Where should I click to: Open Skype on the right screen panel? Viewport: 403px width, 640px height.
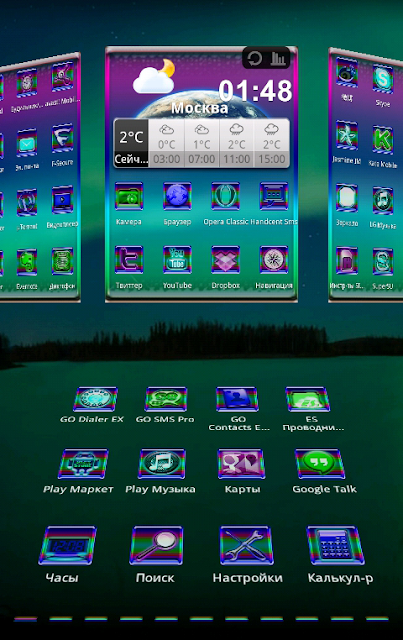[x=383, y=80]
